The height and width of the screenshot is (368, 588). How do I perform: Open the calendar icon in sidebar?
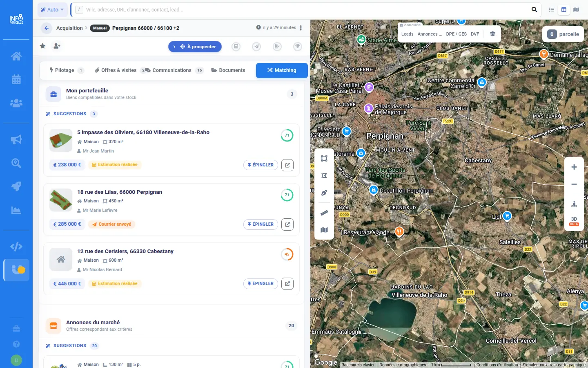pyautogui.click(x=16, y=79)
